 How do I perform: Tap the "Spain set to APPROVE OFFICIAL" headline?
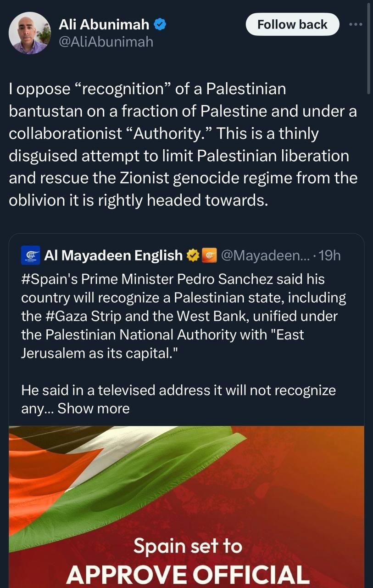(187, 561)
